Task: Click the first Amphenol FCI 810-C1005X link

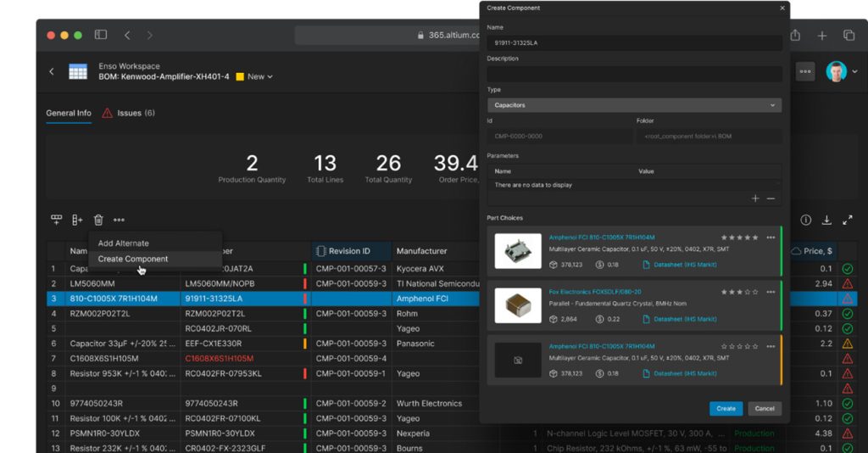Action: pos(602,238)
